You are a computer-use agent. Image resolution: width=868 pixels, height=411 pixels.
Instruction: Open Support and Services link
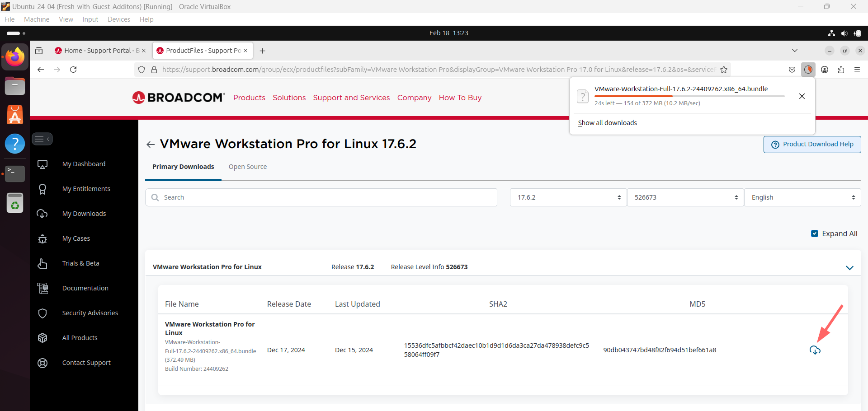click(351, 98)
